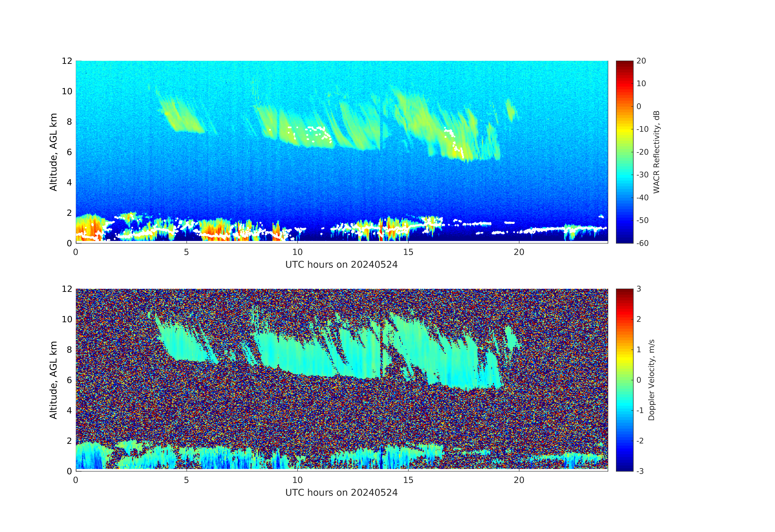Click the 6 km tick on the bottom altitude axis

(69, 380)
